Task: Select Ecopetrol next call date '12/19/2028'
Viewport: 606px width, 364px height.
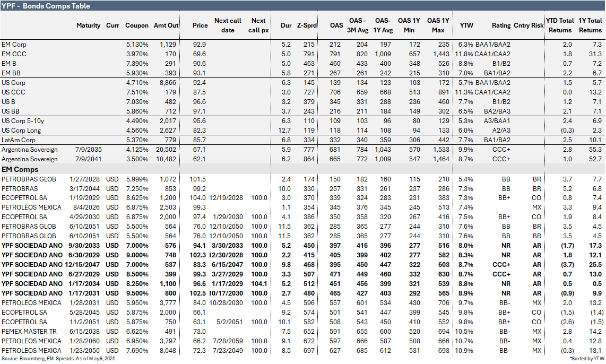Action: pos(226,198)
